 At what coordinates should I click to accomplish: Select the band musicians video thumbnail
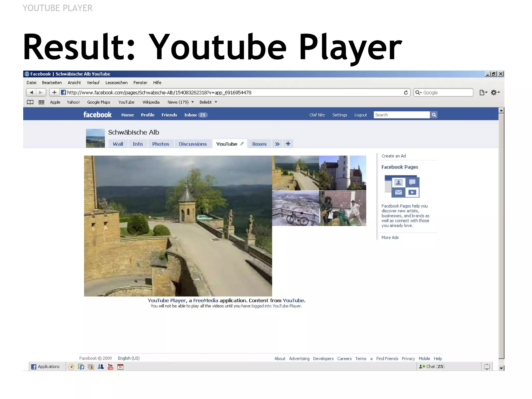(342, 208)
